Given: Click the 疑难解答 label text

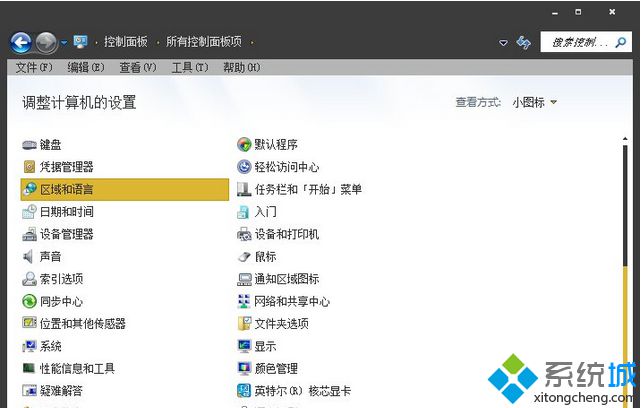Looking at the screenshot, I should click(61, 391).
